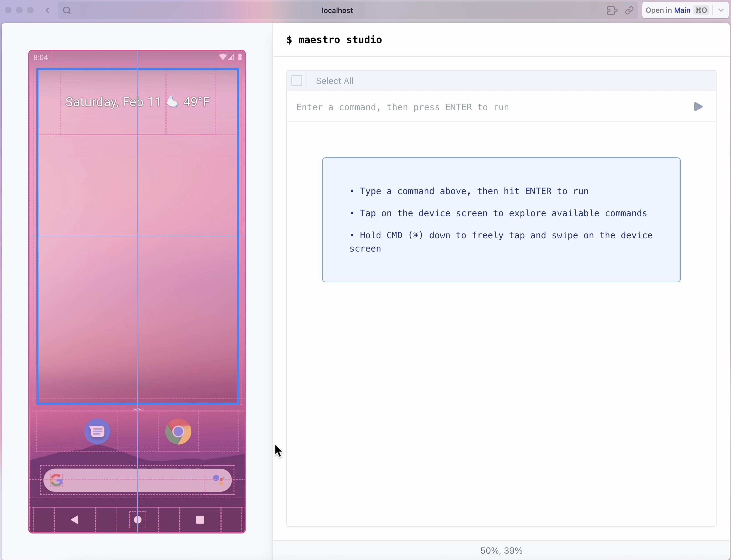The width and height of the screenshot is (731, 560).
Task: Tap the device Wi-Fi status icon
Action: (x=222, y=57)
